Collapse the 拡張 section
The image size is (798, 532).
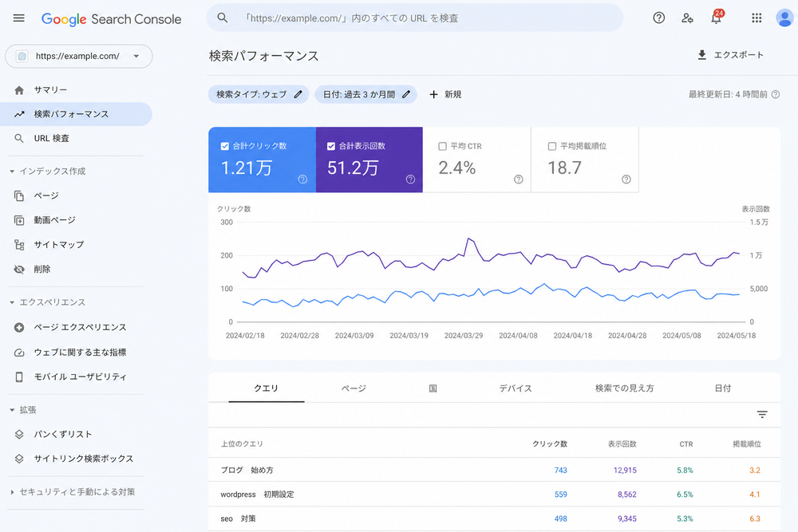click(12, 410)
